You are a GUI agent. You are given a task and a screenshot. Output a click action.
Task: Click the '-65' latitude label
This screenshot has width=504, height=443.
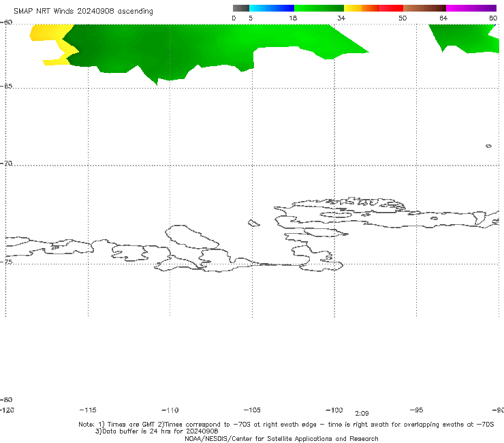[x=6, y=86]
